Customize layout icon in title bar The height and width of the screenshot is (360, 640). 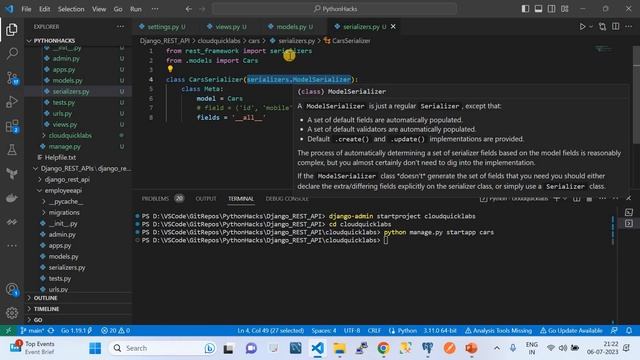(564, 9)
